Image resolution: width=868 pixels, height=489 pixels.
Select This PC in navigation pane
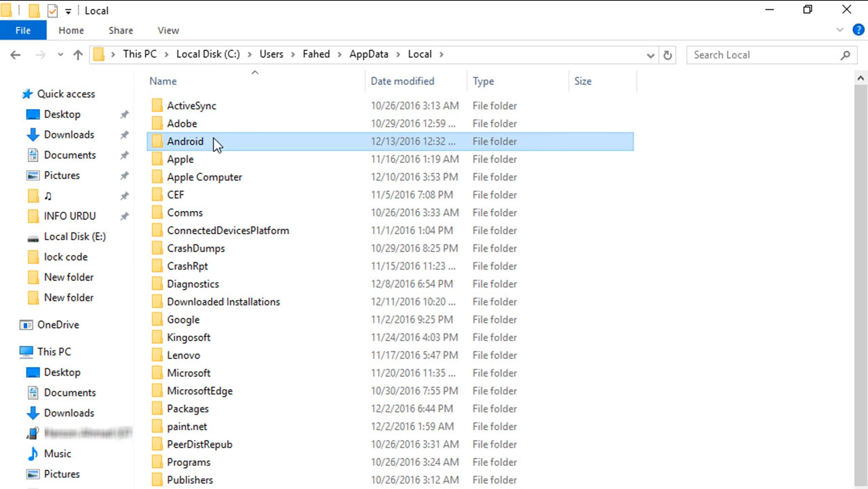(54, 352)
